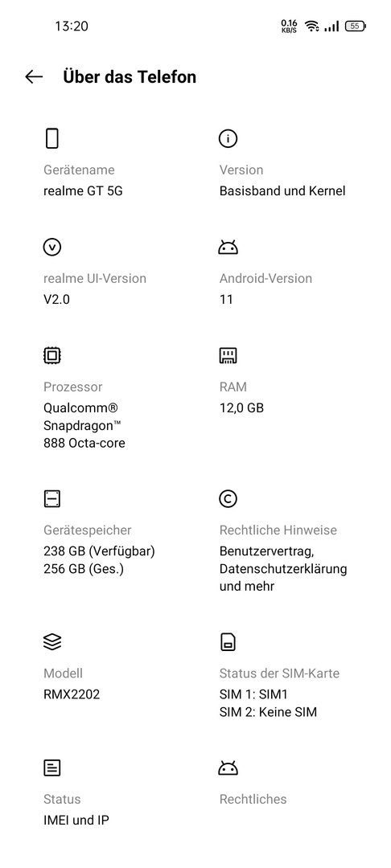Tap the processor chip icon
The width and height of the screenshot is (391, 868).
click(x=52, y=355)
